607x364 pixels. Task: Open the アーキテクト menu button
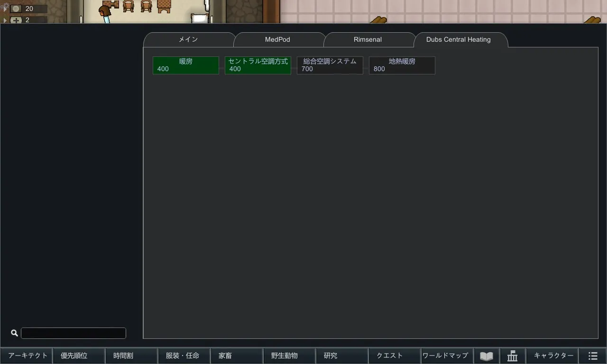[27, 356]
